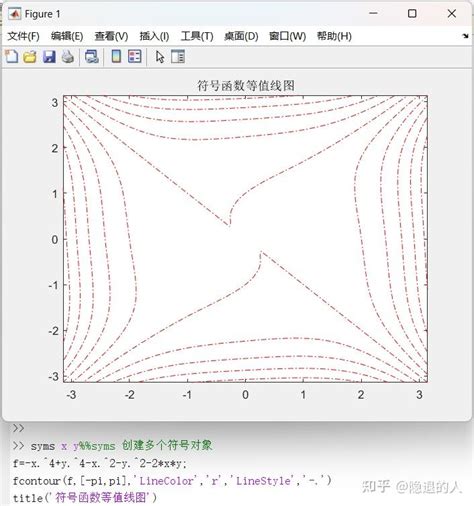Click the fcontour command line
This screenshot has width=474, height=506.
click(172, 481)
